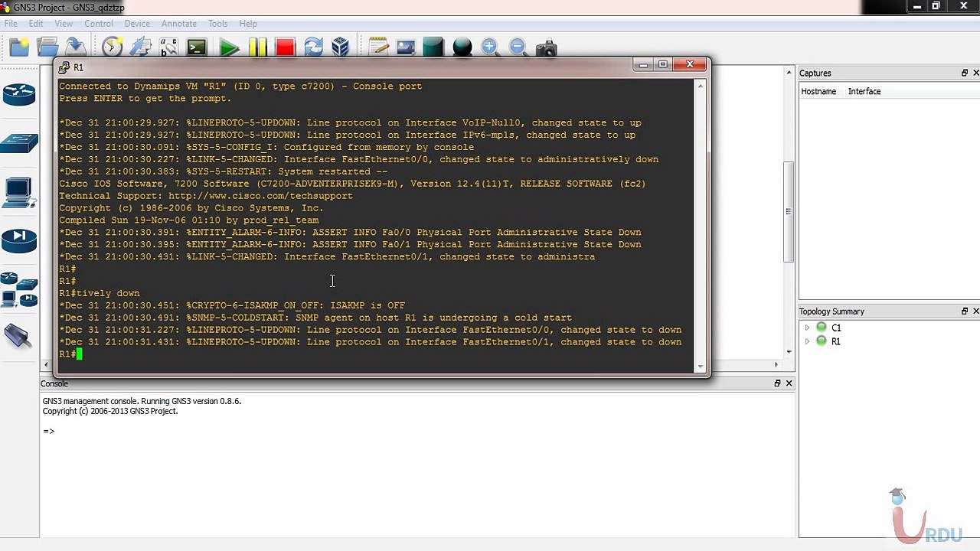This screenshot has width=980, height=551.
Task: Browse security devices in the sidebar
Action: (19, 240)
